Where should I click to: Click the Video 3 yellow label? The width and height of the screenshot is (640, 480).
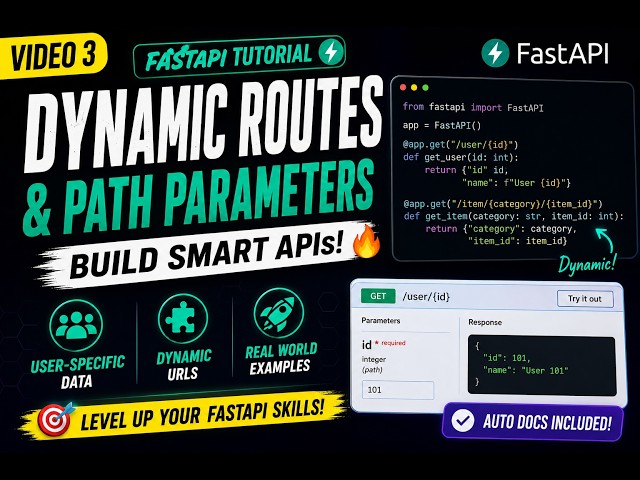tap(53, 56)
